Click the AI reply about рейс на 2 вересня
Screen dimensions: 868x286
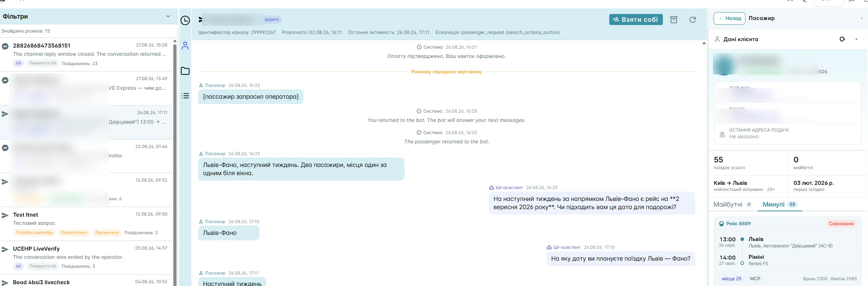click(x=592, y=203)
